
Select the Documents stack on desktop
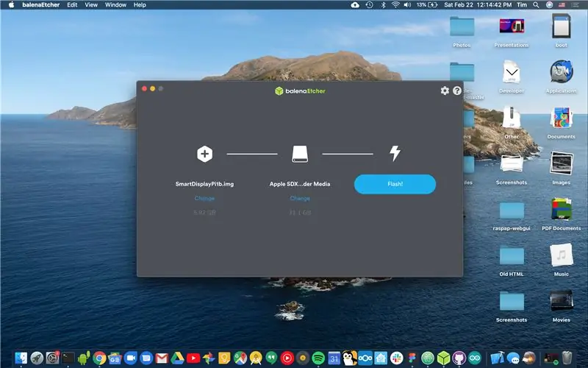(561, 123)
